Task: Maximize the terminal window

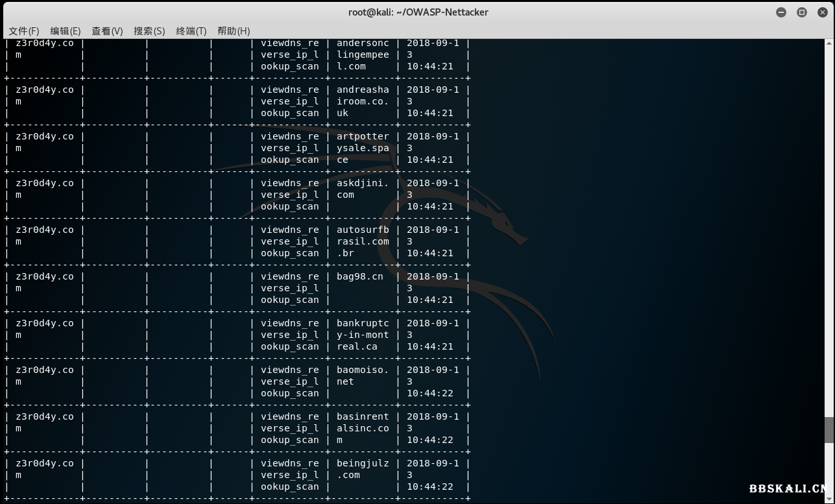Action: [801, 12]
